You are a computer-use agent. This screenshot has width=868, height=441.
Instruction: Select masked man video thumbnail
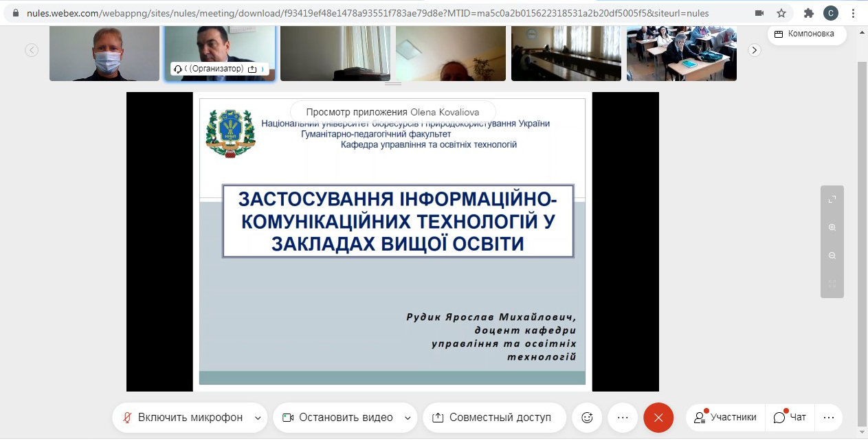click(104, 54)
